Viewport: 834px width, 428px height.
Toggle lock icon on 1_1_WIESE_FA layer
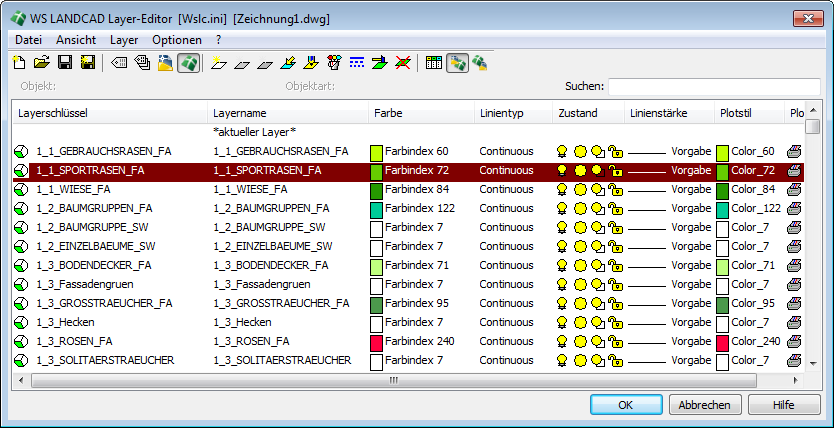click(x=615, y=190)
